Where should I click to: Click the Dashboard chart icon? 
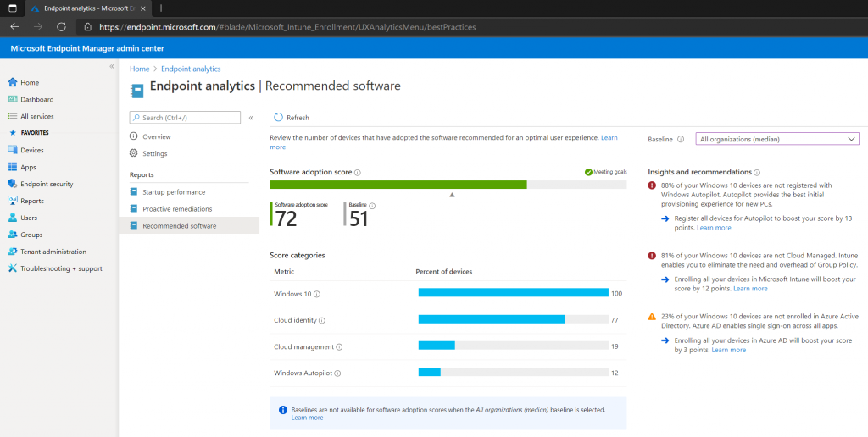click(13, 99)
